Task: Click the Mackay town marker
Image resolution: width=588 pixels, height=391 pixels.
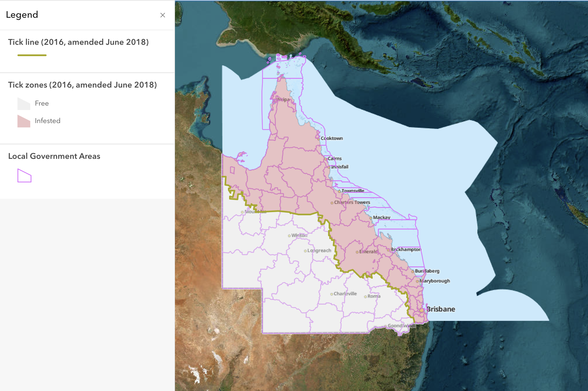Action: pyautogui.click(x=371, y=218)
